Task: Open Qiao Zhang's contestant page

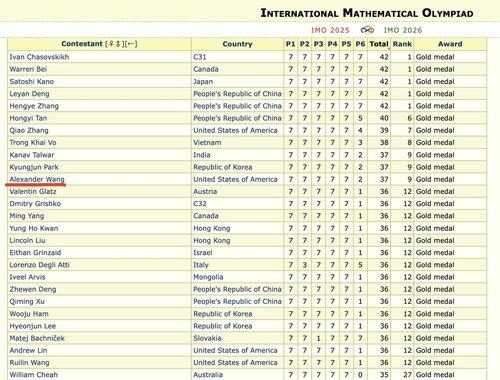Action: tap(29, 130)
